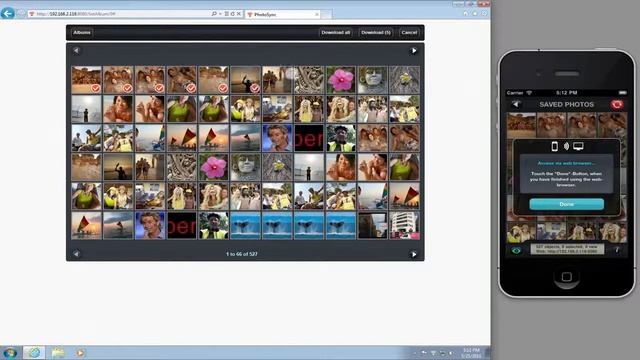The width and height of the screenshot is (640, 360).
Task: Launch Windows Media Player from the taskbar
Action: pyautogui.click(x=80, y=352)
